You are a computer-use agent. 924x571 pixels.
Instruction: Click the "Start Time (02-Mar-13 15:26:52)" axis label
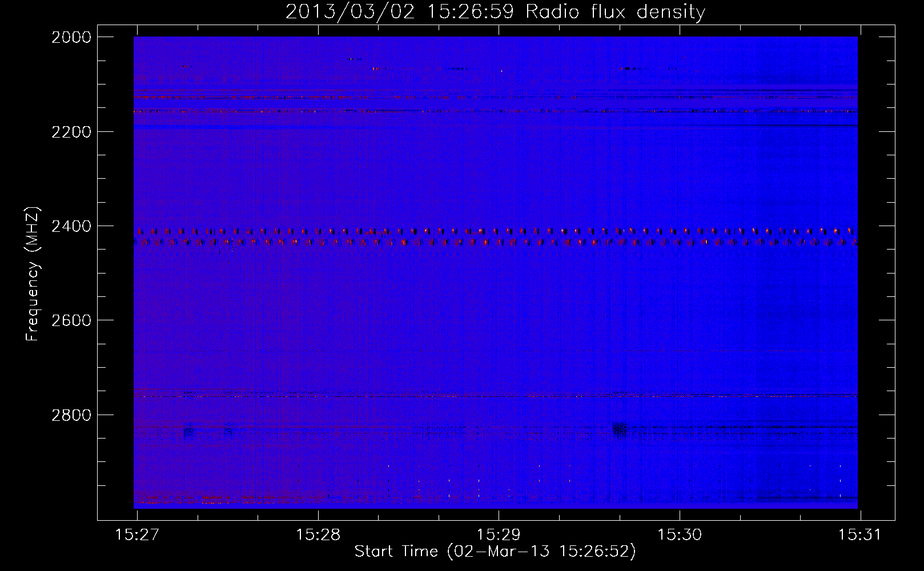(495, 552)
